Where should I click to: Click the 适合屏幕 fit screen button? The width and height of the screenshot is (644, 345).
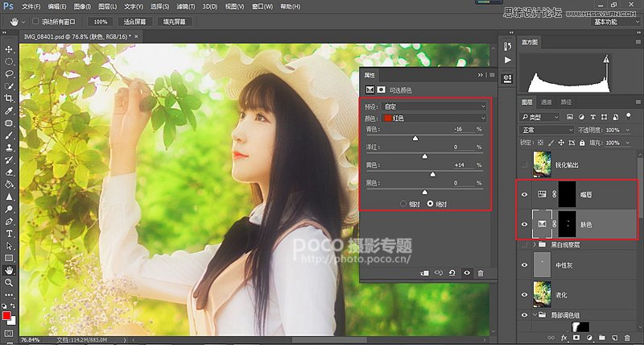pos(134,22)
